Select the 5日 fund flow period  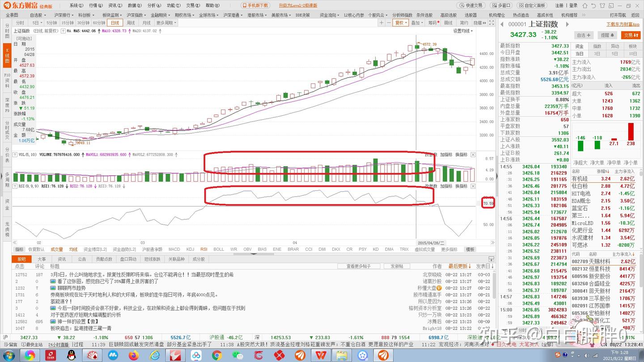coord(615,54)
